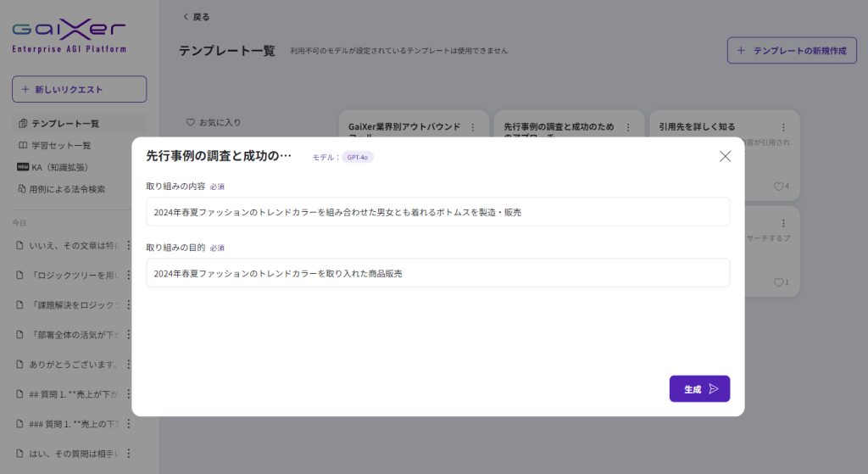Click the 戻る back chevron
Viewport: 868px width, 474px height.
tap(186, 17)
